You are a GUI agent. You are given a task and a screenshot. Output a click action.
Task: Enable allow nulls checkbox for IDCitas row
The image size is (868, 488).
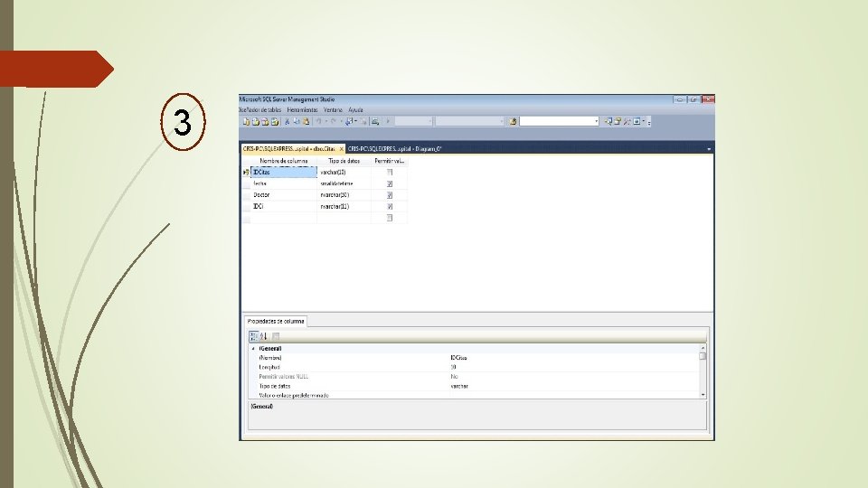pos(390,173)
